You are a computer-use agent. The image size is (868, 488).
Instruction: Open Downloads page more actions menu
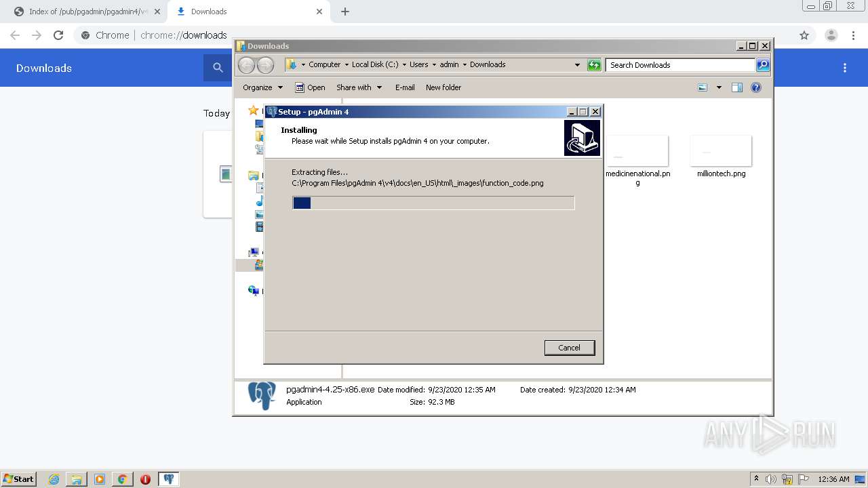tap(845, 68)
